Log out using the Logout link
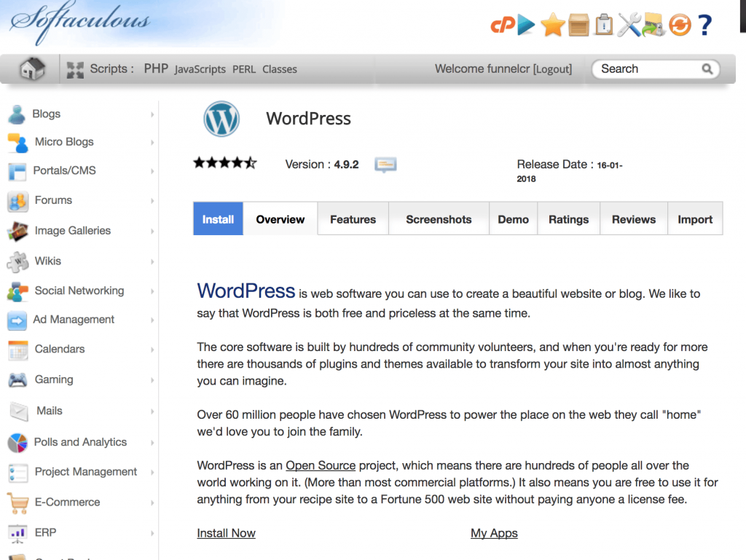Image resolution: width=746 pixels, height=560 pixels. click(552, 69)
